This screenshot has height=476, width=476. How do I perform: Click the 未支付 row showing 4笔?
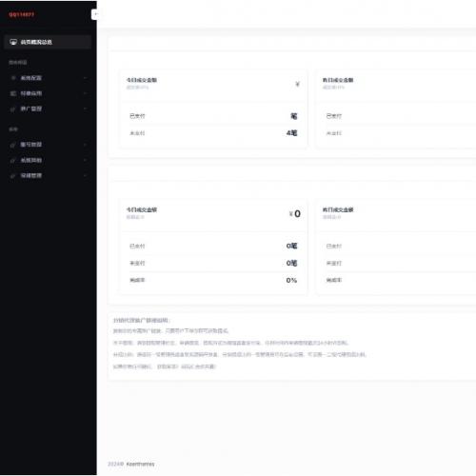coord(213,133)
